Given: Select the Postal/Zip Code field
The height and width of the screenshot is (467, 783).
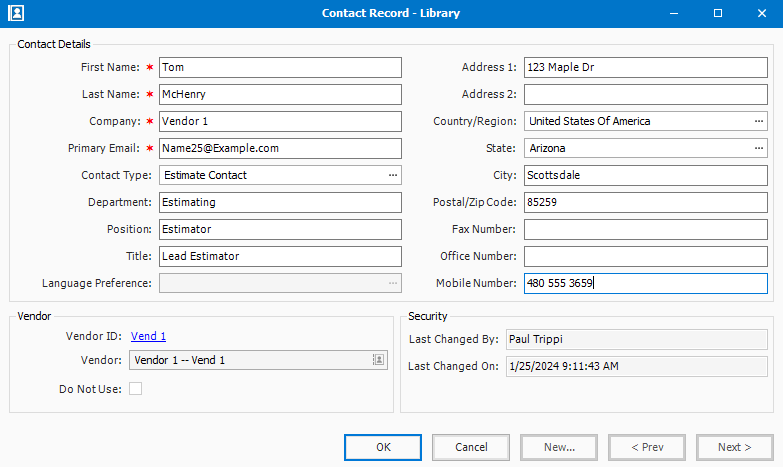Looking at the screenshot, I should coord(645,202).
